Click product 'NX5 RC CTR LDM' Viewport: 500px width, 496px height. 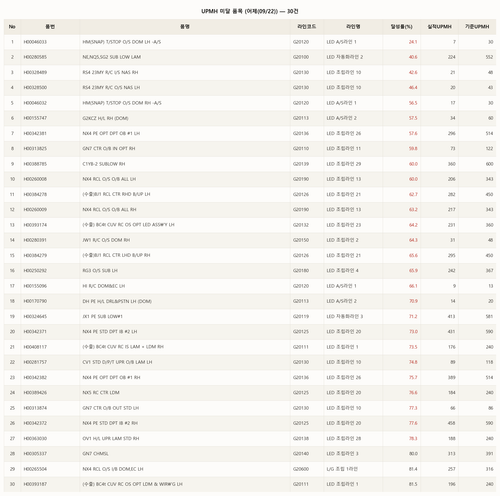click(101, 393)
